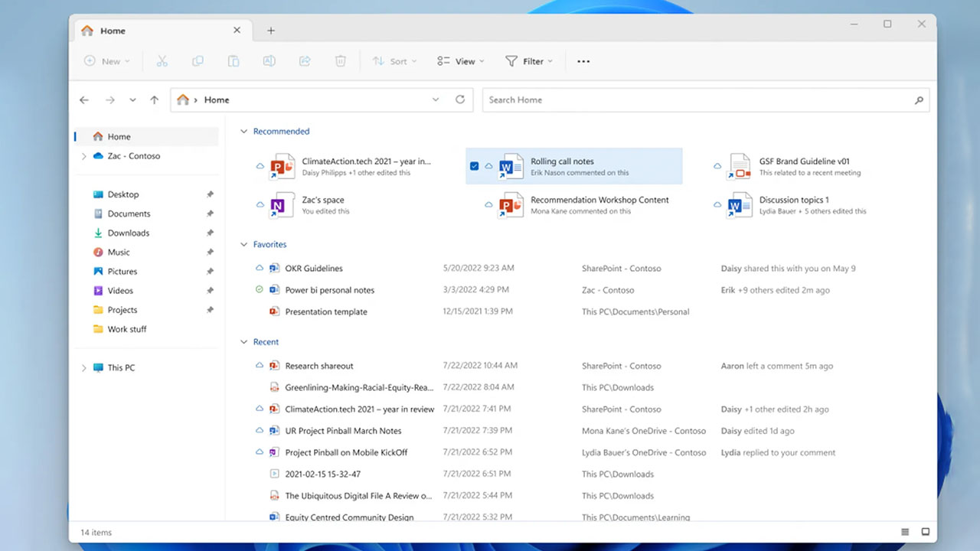Select Home in the navigation pane
Image resolution: width=980 pixels, height=551 pixels.
click(146, 137)
